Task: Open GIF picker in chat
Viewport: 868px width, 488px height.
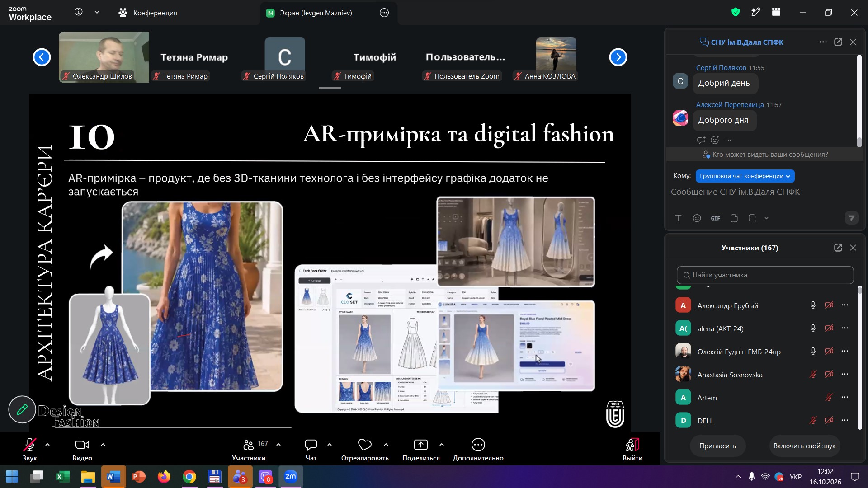Action: coord(715,218)
